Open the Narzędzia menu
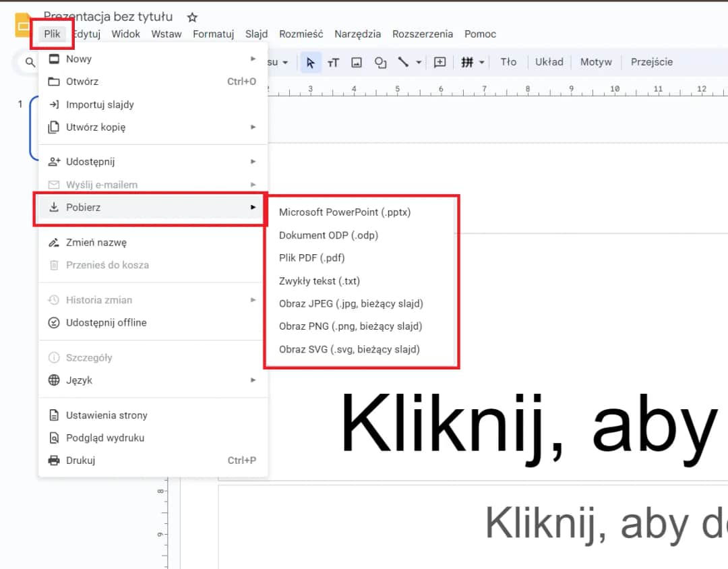728x569 pixels. tap(357, 33)
